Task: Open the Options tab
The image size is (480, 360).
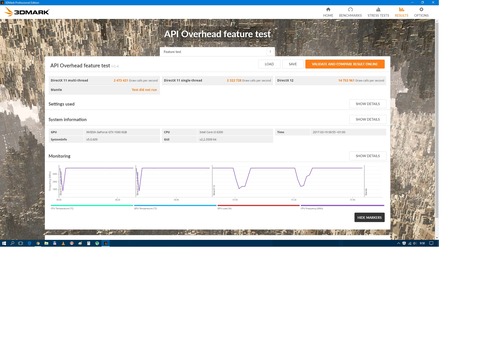Action: point(421,12)
